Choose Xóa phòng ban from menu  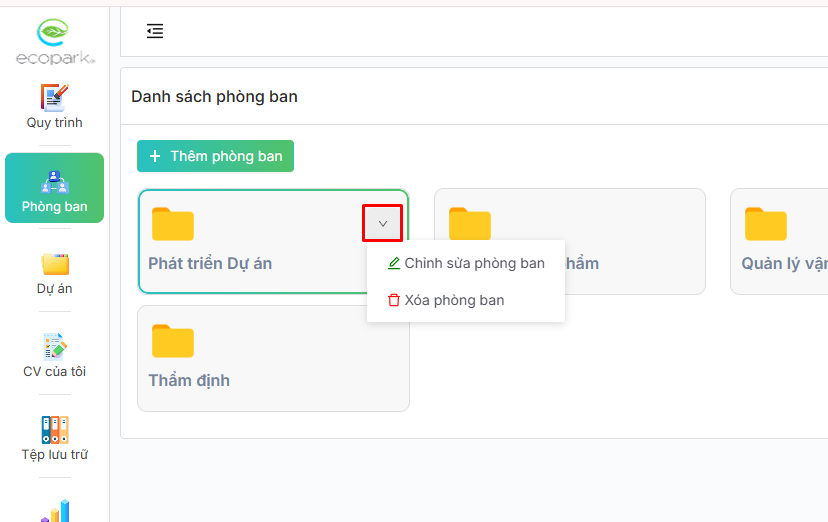pyautogui.click(x=454, y=300)
